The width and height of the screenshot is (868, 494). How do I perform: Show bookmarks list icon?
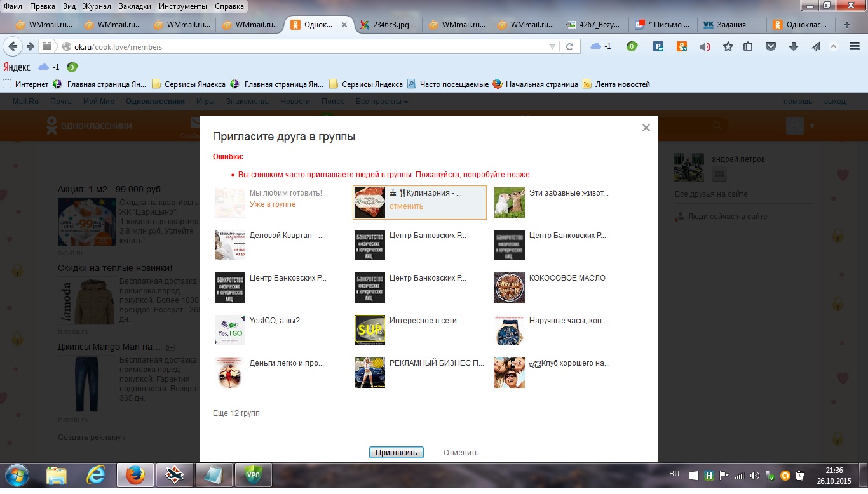click(748, 46)
